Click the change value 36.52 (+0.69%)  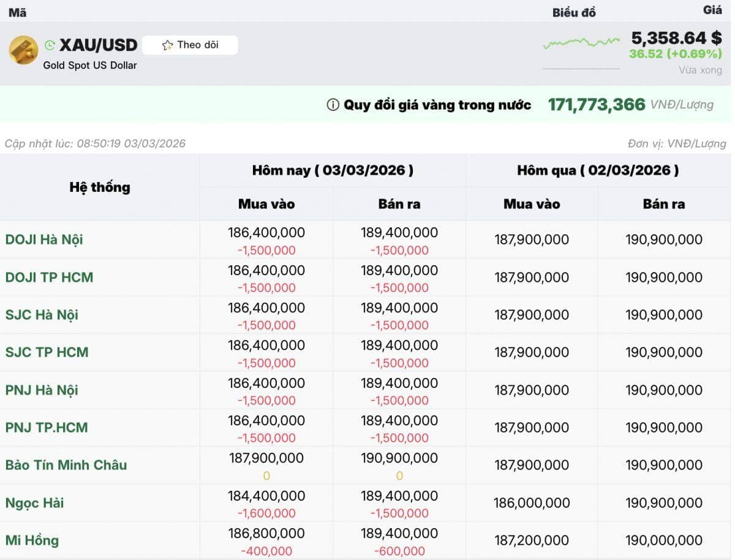(x=676, y=54)
